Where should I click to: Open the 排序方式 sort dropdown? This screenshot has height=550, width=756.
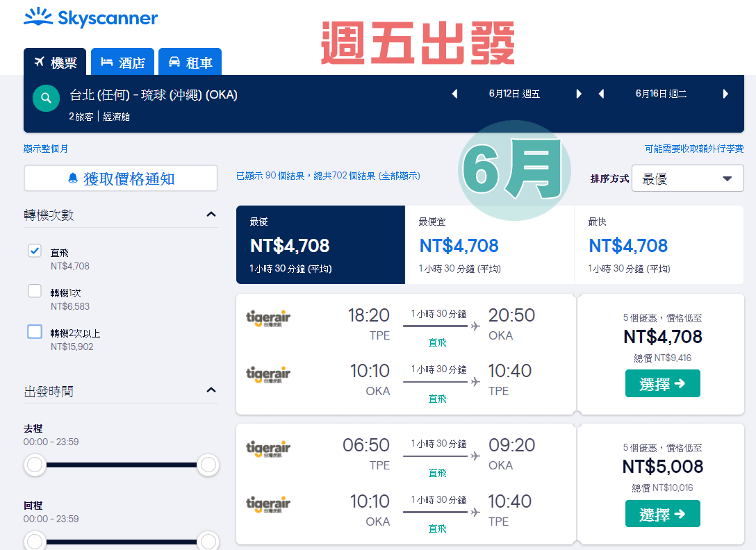tap(687, 178)
